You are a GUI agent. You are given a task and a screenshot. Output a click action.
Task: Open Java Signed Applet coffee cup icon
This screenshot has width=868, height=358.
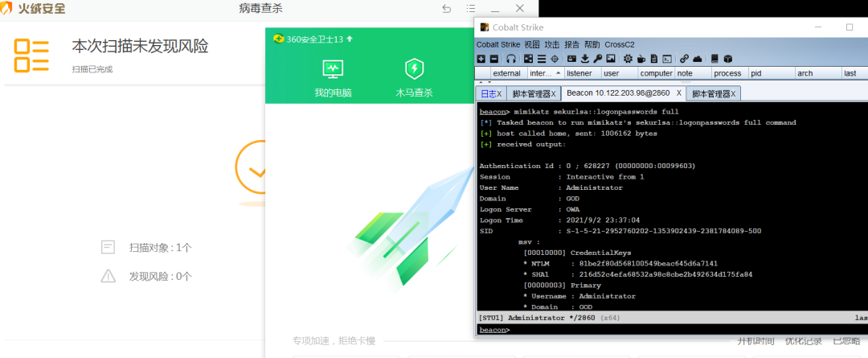(x=641, y=58)
